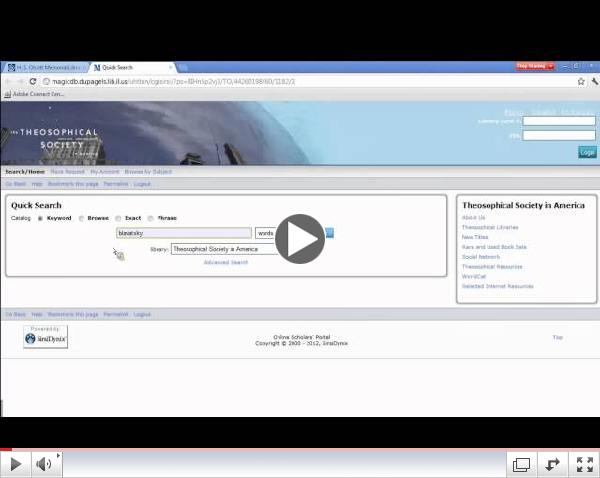Click the search box containing blavatsky
600x478 pixels.
(184, 233)
